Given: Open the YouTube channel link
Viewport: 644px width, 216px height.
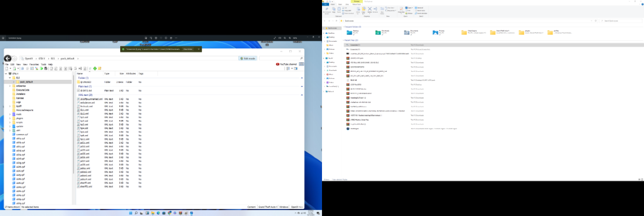Looking at the screenshot, I should click(287, 64).
